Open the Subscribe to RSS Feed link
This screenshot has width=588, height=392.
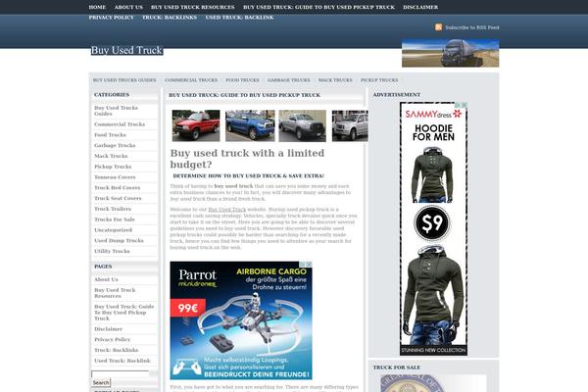(472, 27)
